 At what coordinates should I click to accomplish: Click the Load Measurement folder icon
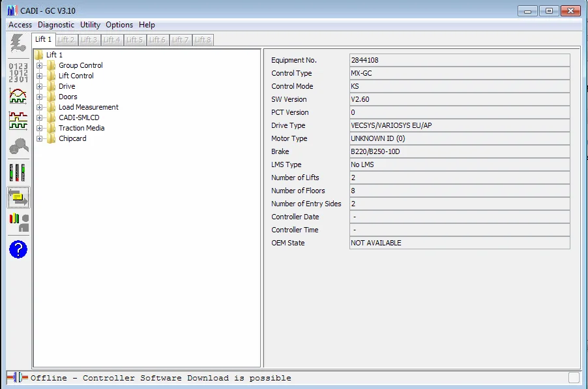[x=51, y=108]
